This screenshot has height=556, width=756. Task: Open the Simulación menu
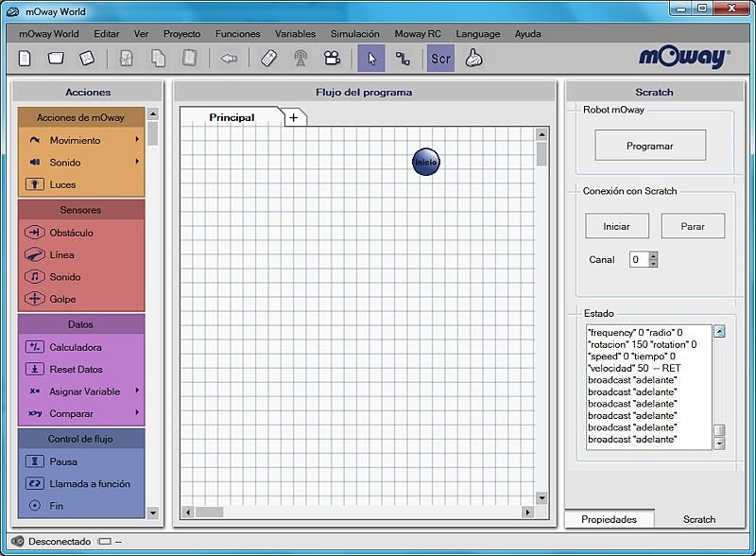coord(354,33)
